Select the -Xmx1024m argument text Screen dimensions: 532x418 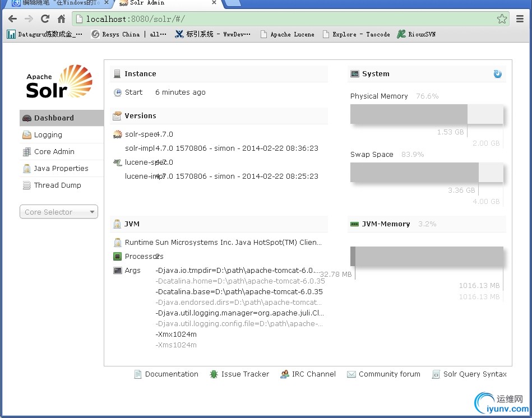coord(176,335)
